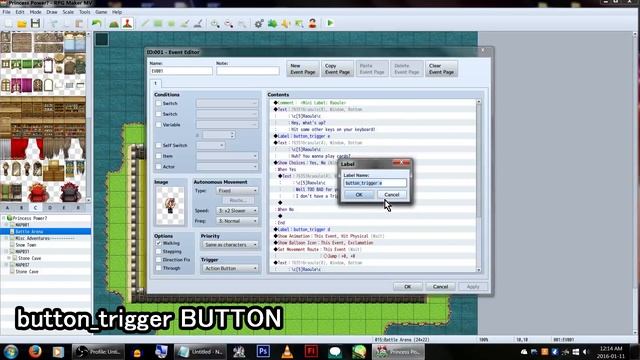Click New Event Page button
This screenshot has height=360, width=640.
coord(302,69)
